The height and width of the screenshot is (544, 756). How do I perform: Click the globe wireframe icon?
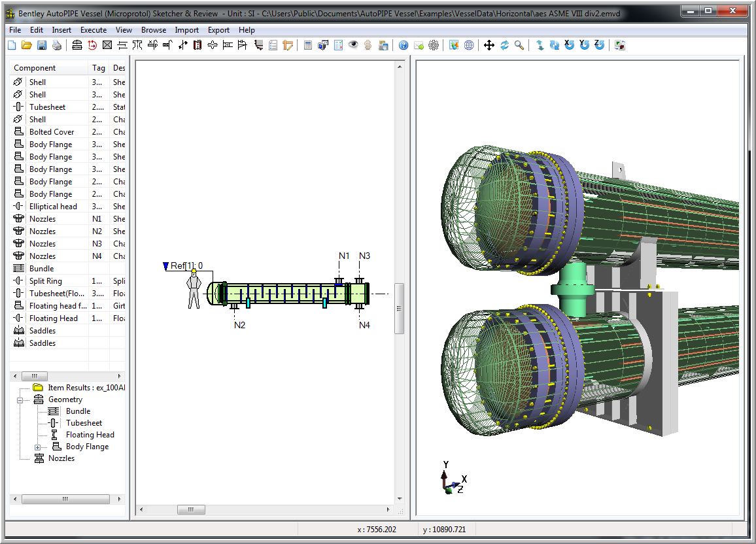[469, 45]
